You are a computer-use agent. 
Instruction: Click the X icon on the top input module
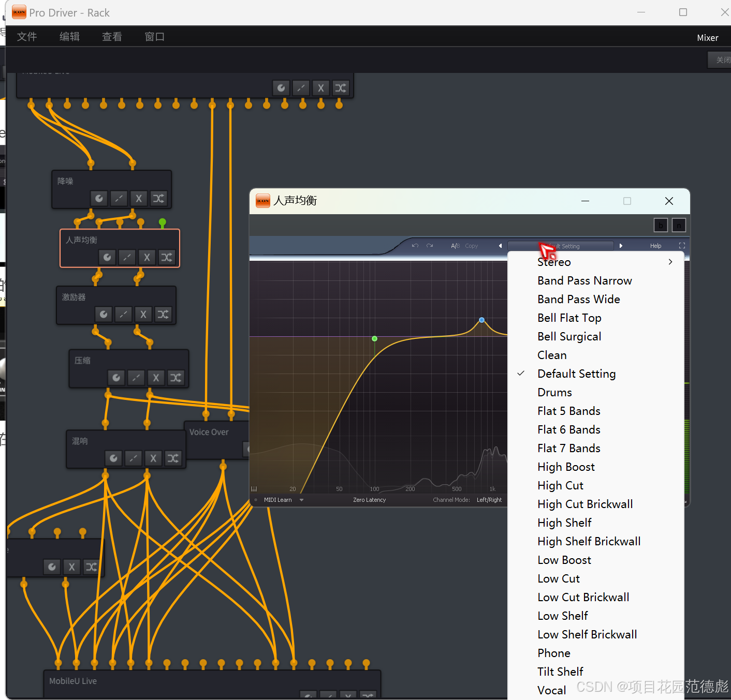(x=321, y=88)
